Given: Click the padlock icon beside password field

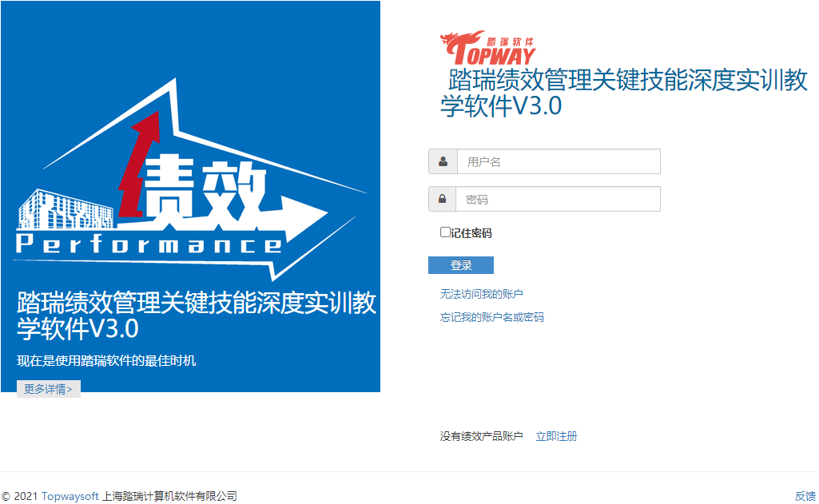Looking at the screenshot, I should click(442, 199).
